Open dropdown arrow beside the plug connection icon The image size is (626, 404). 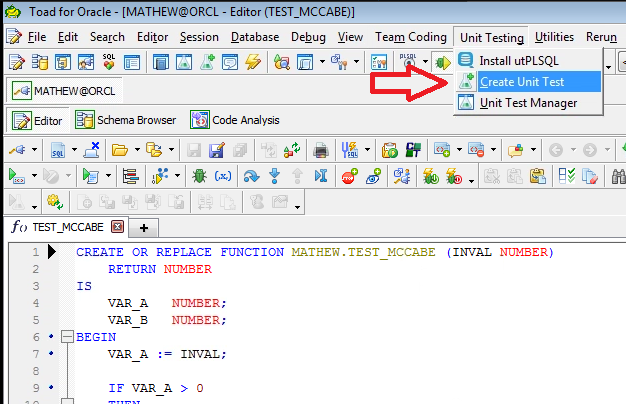34,150
